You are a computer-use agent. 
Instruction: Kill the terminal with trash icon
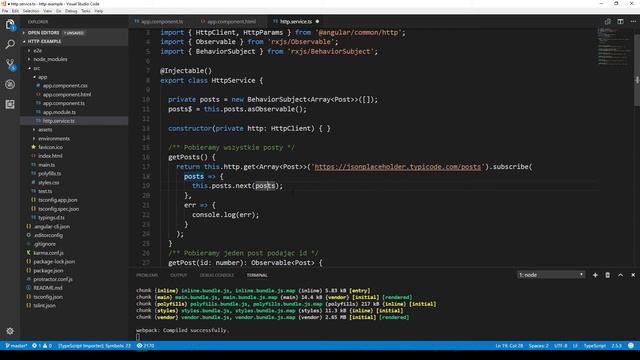click(x=608, y=275)
